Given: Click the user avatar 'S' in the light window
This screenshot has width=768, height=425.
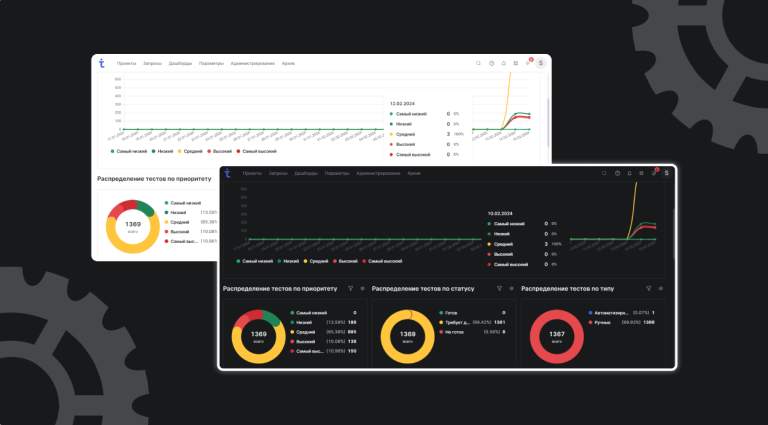Looking at the screenshot, I should pos(540,63).
